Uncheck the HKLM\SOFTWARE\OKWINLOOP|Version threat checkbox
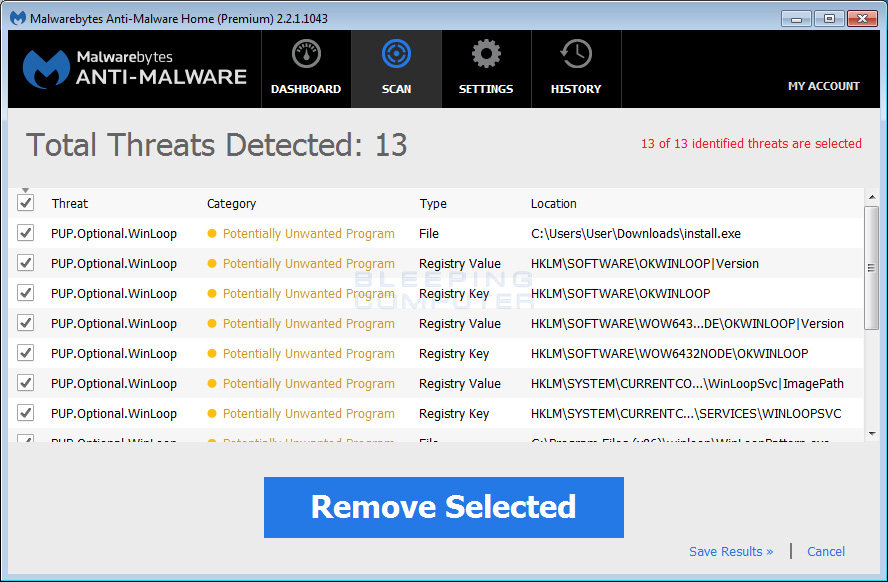 (x=25, y=263)
